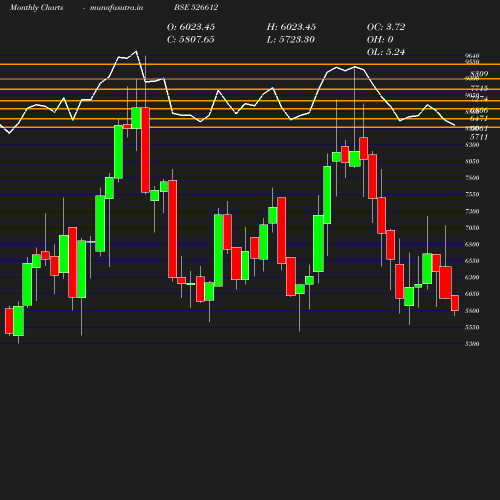The image size is (500, 500).
Task: Select the open price O: 6023.45
Action: click(x=191, y=27)
